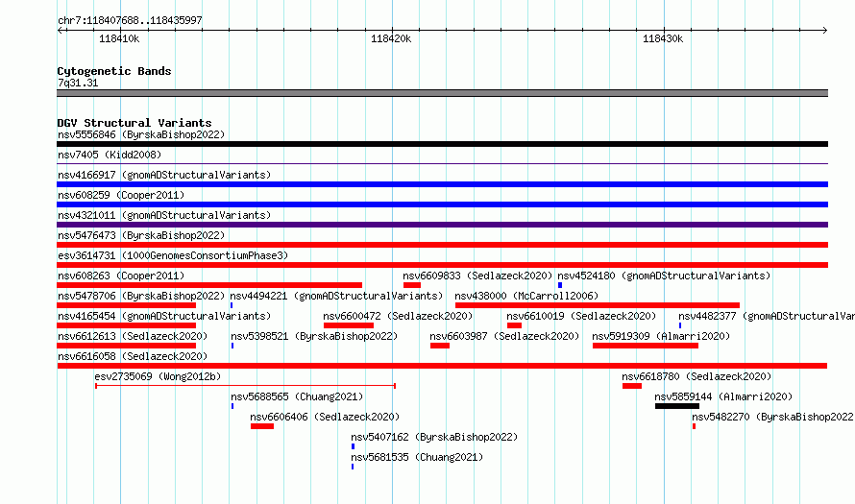This screenshot has width=855, height=504.
Task: Click the red bar under nsv608263
Action: pos(209,285)
